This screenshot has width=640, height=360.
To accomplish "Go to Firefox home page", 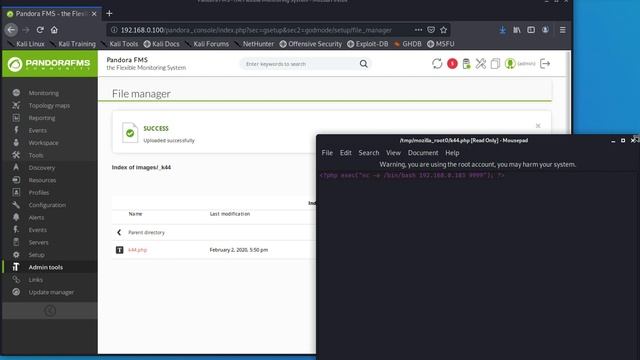I will 54,30.
